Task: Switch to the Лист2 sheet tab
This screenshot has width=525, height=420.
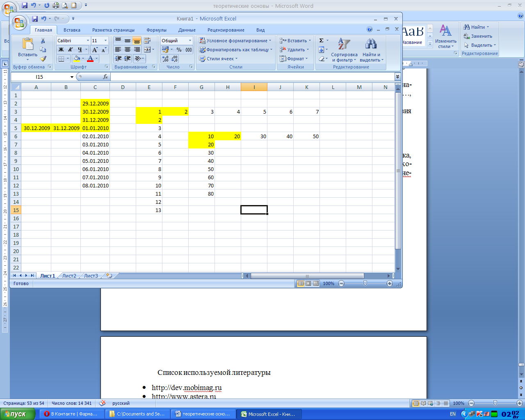Action: click(69, 276)
